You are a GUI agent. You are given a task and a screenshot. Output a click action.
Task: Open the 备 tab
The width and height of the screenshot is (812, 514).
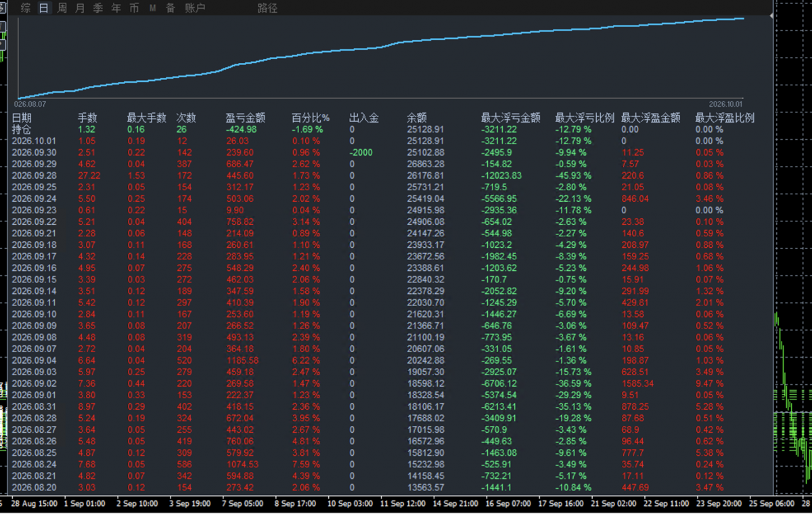tap(171, 8)
